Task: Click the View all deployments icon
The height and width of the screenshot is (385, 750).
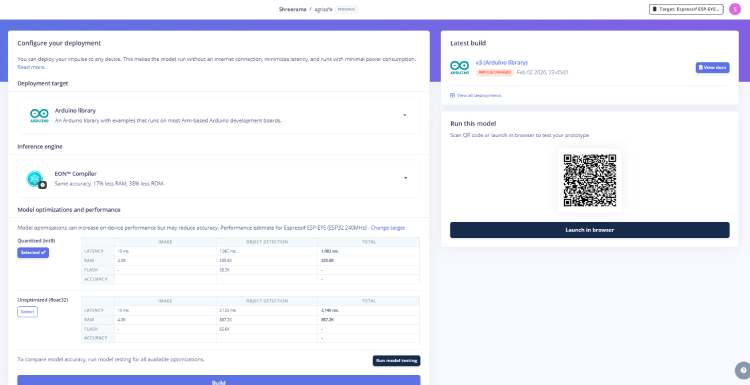Action: 452,95
